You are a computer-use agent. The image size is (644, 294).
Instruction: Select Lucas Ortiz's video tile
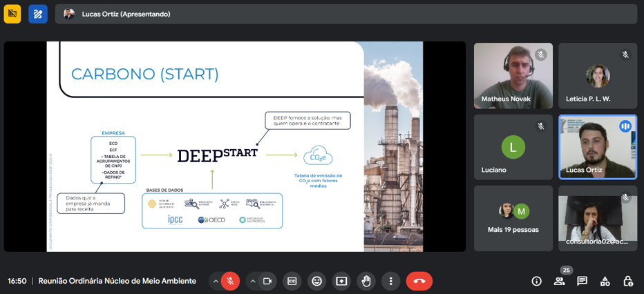[x=598, y=147]
